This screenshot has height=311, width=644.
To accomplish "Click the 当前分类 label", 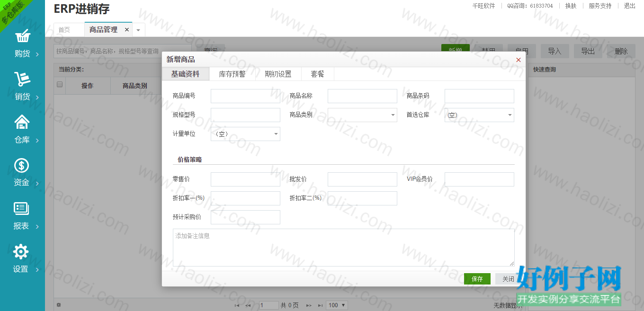I will (x=71, y=69).
